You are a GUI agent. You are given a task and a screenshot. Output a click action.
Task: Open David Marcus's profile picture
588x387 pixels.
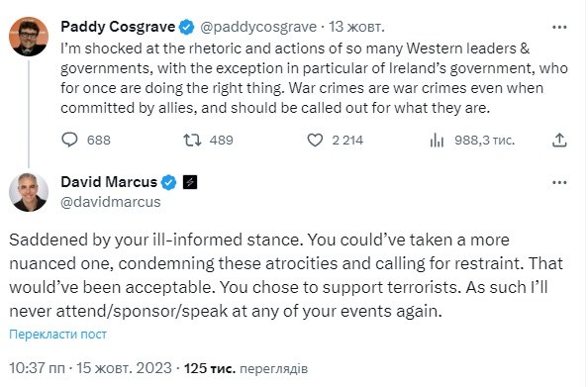(29, 192)
